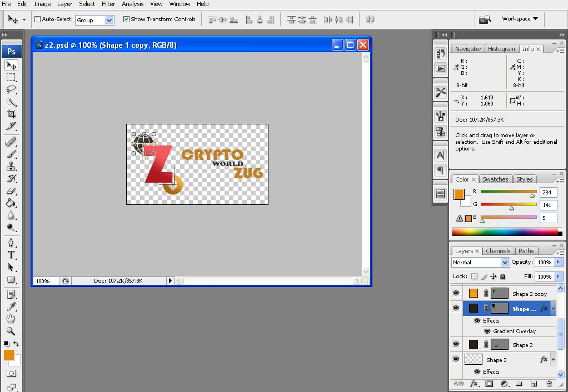Viewport: 568px width, 392px height.
Task: Collapse effects of Shape 1 copy layer
Action: point(553,308)
